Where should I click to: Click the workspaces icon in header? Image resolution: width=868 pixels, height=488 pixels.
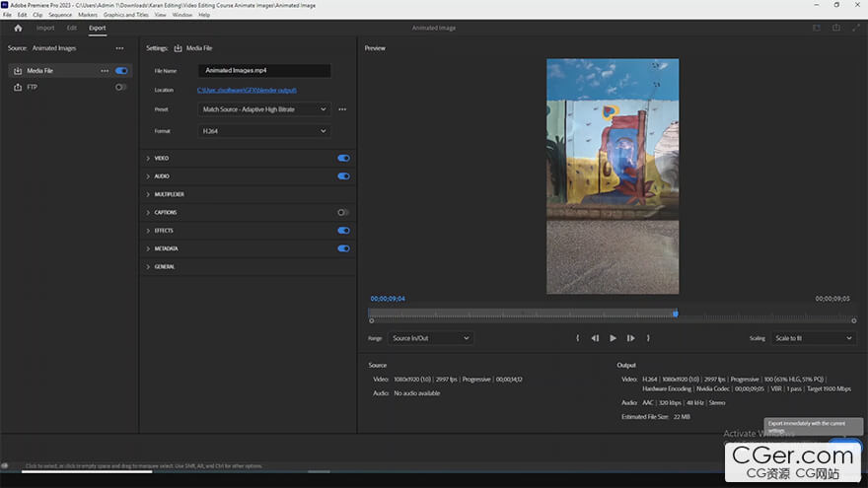coord(817,28)
